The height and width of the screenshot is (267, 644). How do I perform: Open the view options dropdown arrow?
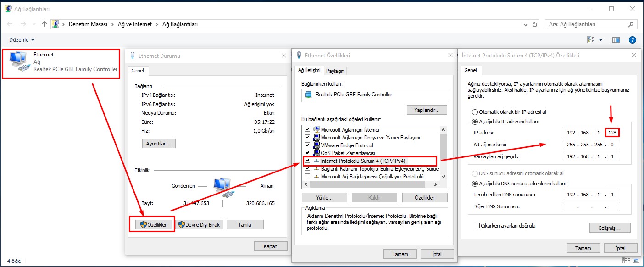tap(600, 40)
